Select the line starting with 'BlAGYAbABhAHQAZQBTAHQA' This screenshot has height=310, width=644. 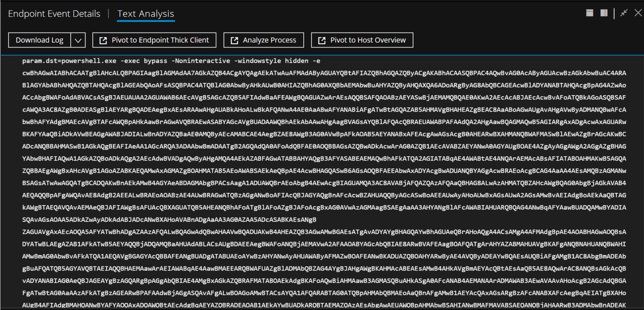[x=324, y=85]
